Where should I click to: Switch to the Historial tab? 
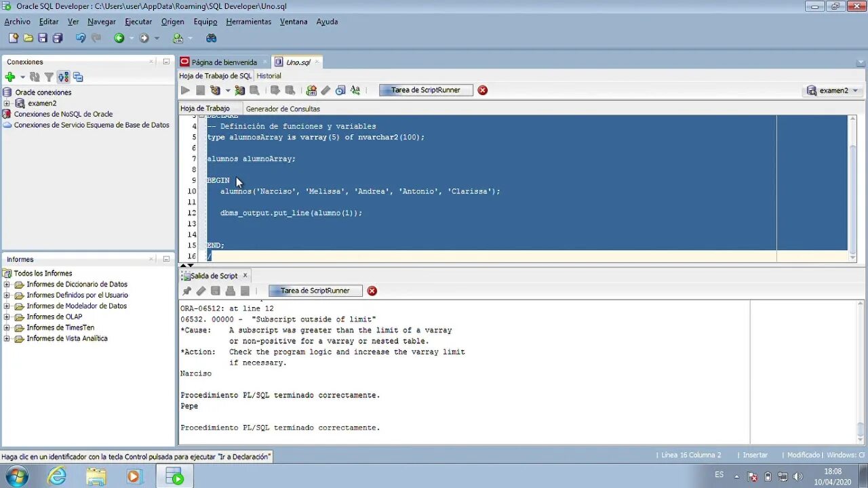coord(269,76)
